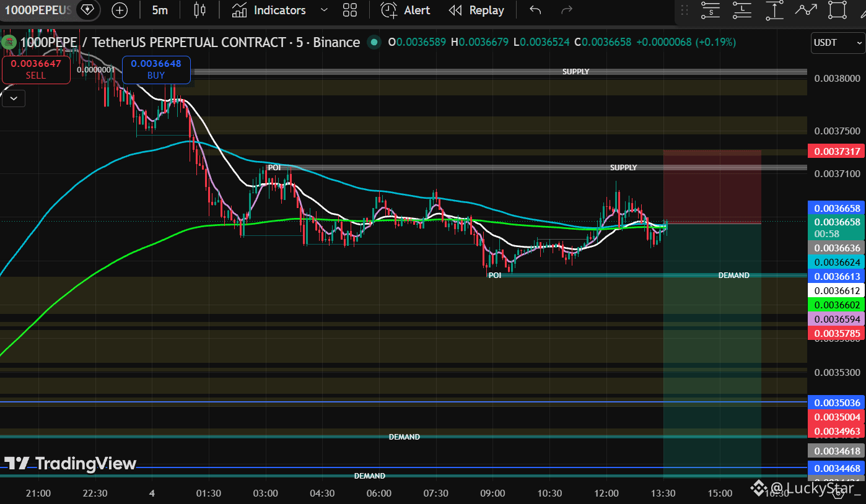
Task: Click the add symbol plus icon
Action: click(x=120, y=11)
